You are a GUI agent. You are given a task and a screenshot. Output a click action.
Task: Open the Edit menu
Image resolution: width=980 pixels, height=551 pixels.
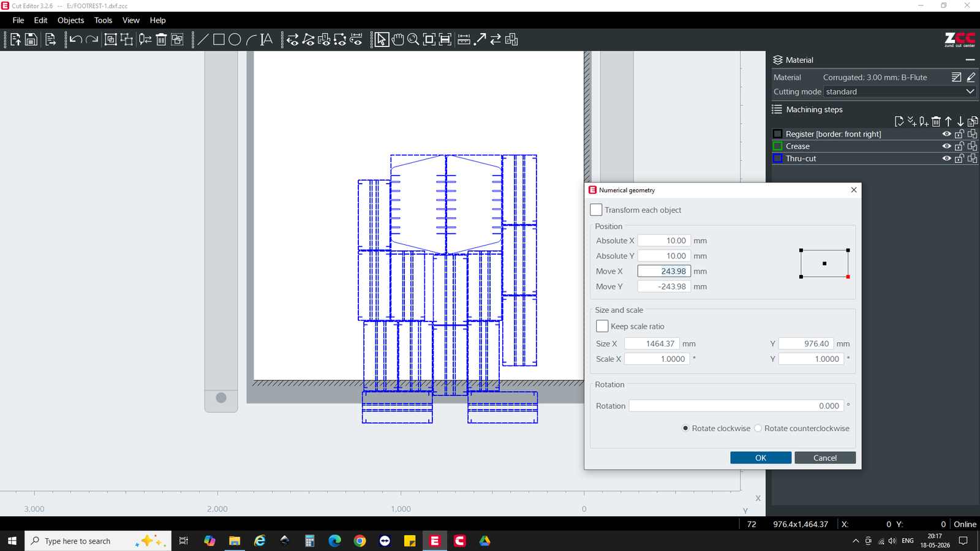pyautogui.click(x=40, y=20)
